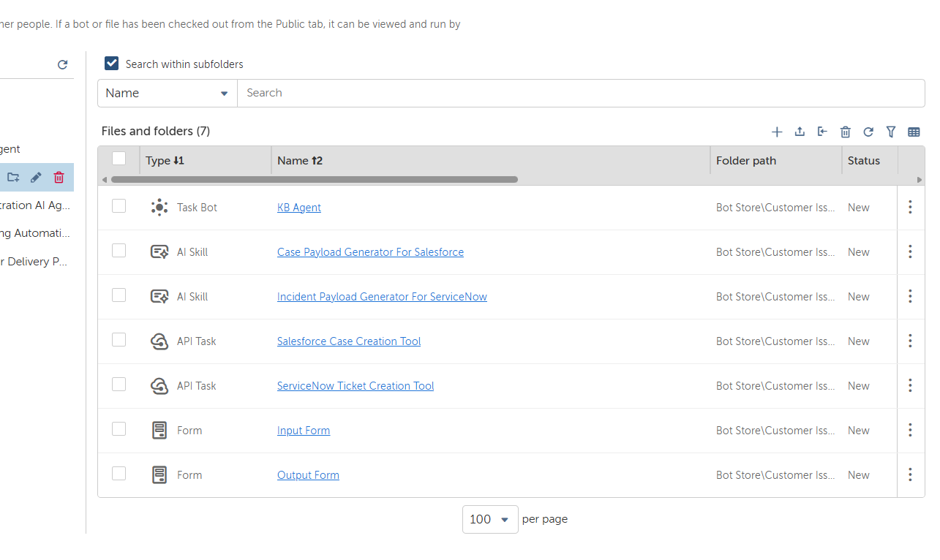This screenshot has height=560, width=940.
Task: Click the delete checked items trash icon
Action: [846, 132]
